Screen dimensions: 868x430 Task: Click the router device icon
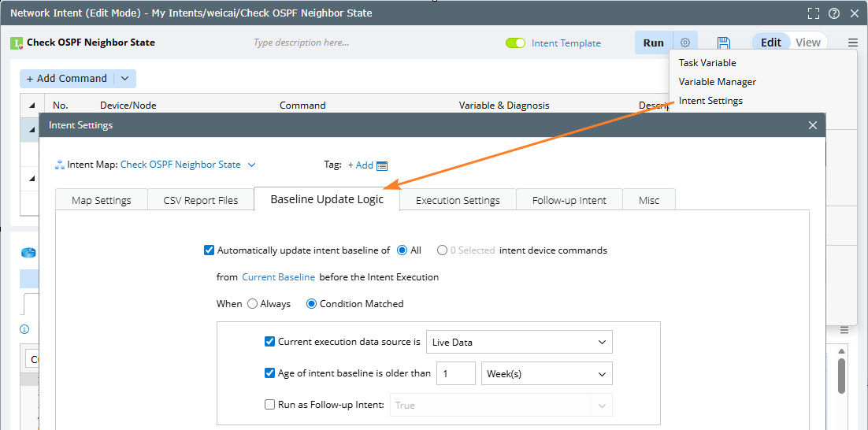(29, 252)
